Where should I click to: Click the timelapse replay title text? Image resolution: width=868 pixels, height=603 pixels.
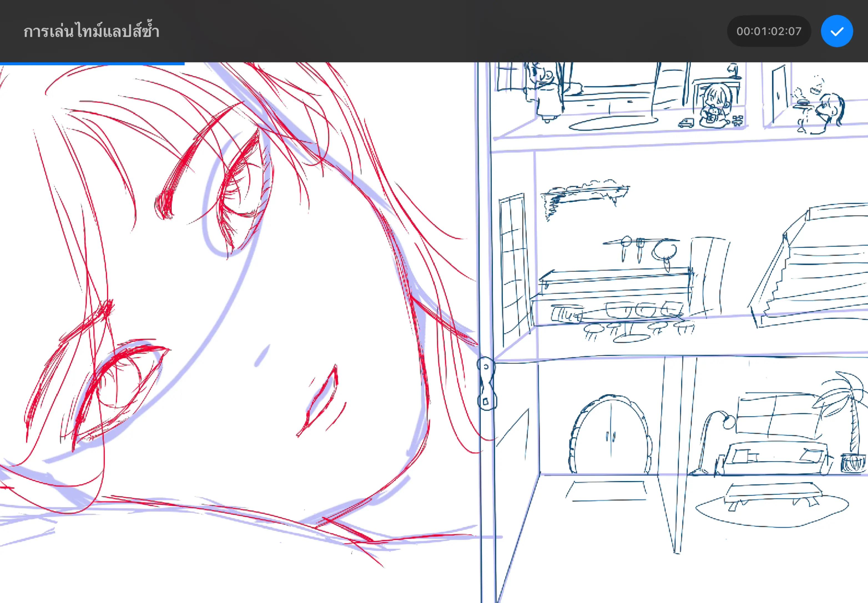click(x=91, y=31)
